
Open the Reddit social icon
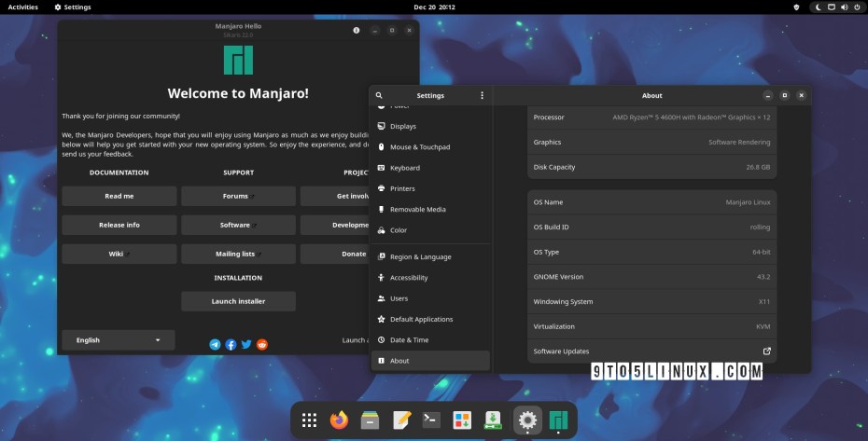coord(262,345)
